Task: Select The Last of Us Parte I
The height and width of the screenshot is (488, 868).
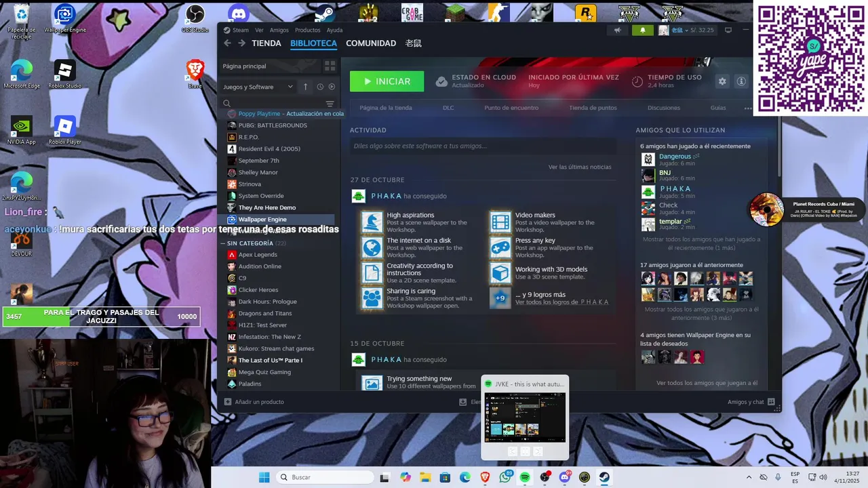Action: coord(270,361)
